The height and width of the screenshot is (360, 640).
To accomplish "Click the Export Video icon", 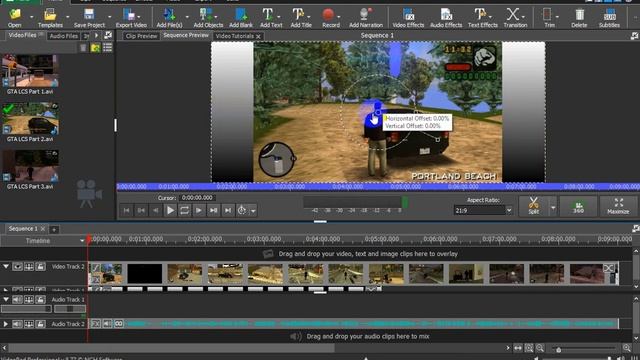I will 129,15.
